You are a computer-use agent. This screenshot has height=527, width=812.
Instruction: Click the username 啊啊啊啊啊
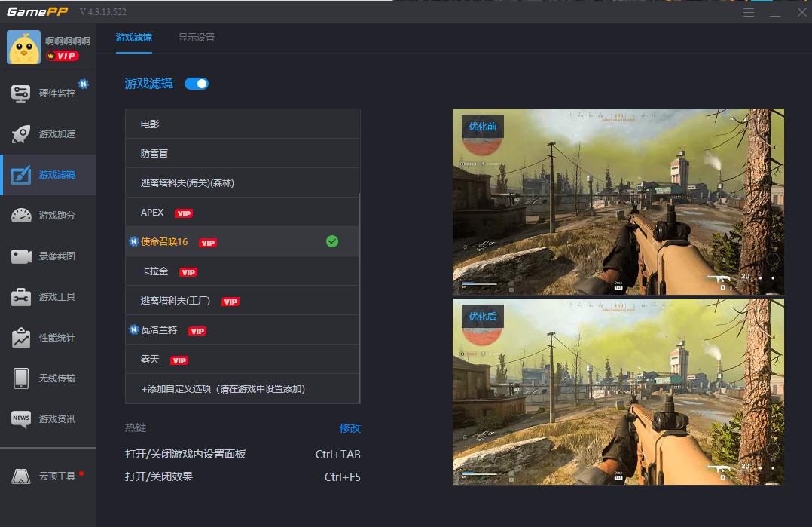click(68, 41)
